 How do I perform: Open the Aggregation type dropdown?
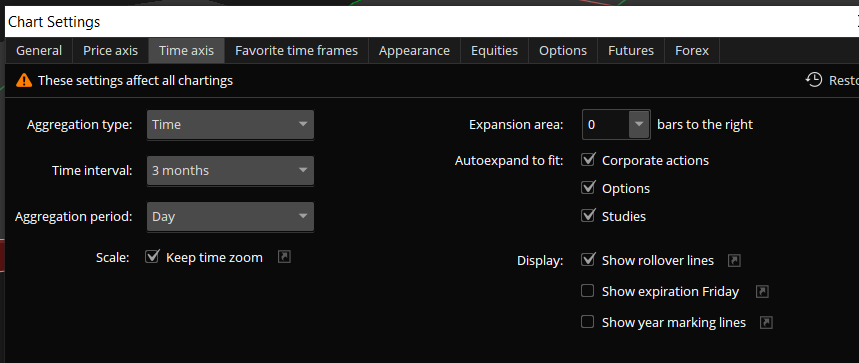pos(230,124)
